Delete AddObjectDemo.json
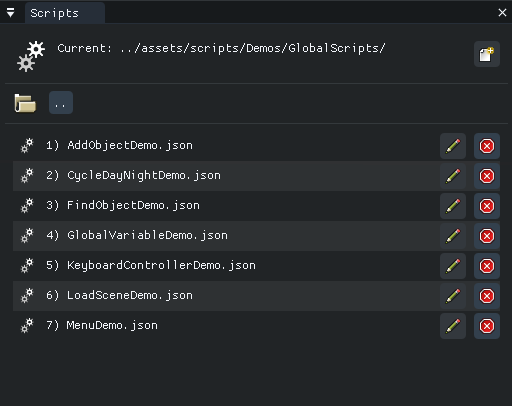This screenshot has height=406, width=512. pos(487,146)
